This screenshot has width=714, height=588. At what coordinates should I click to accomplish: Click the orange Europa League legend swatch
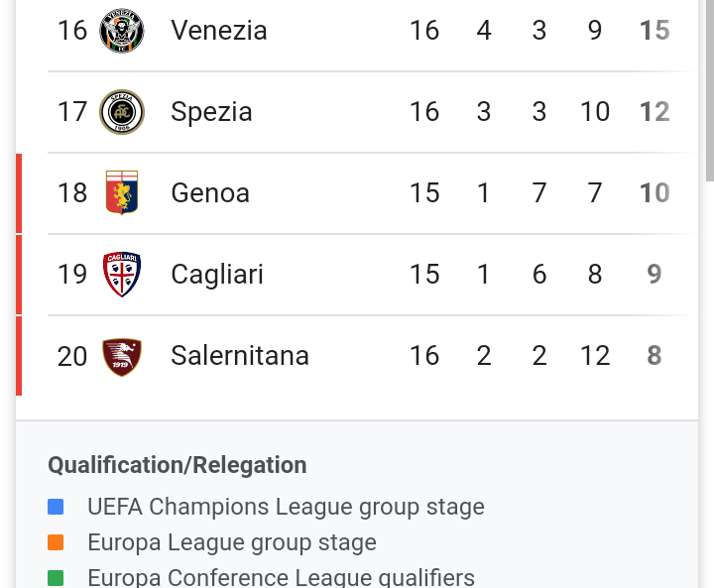[x=56, y=542]
